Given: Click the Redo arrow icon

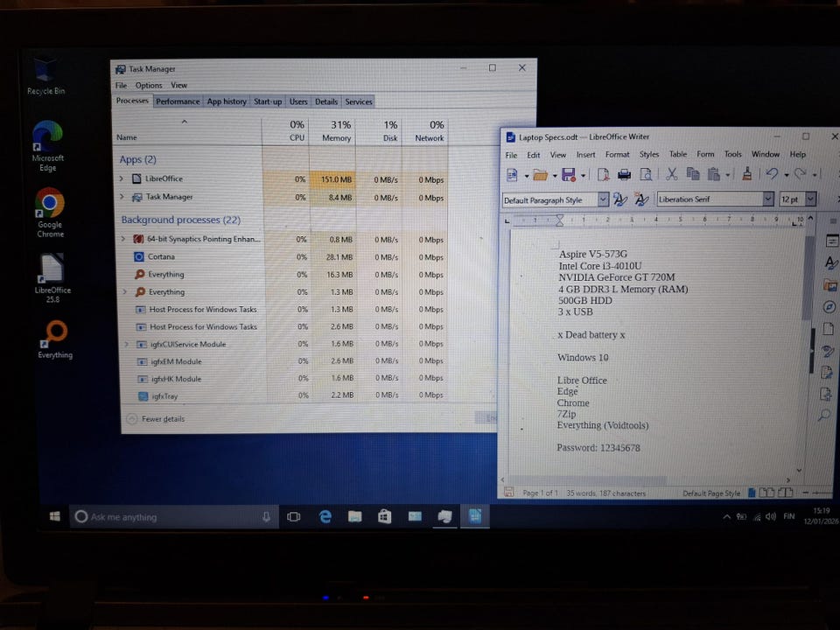Looking at the screenshot, I should click(801, 173).
